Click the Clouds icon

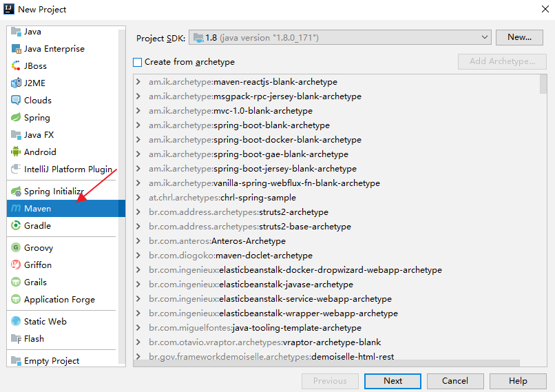point(16,100)
